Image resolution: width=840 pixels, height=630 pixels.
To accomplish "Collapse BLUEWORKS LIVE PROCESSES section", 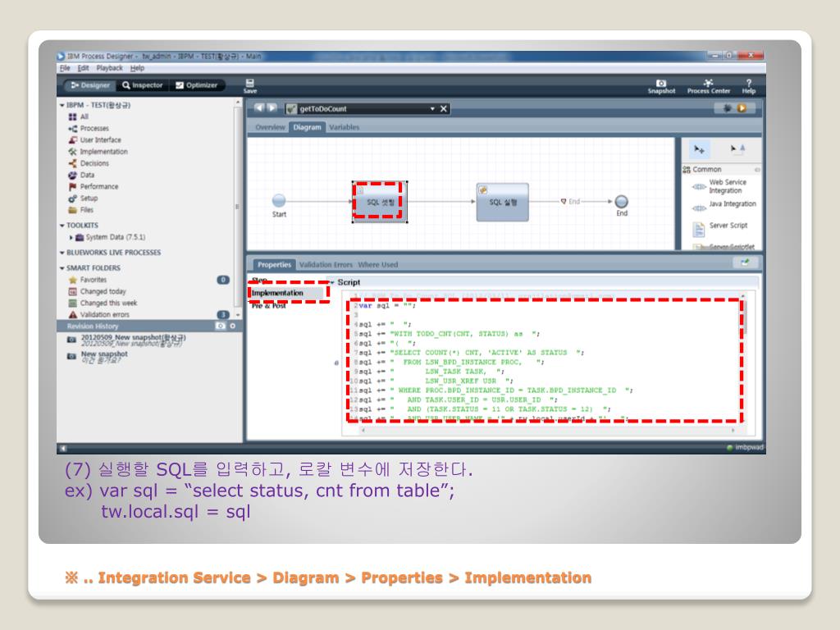I will point(62,253).
